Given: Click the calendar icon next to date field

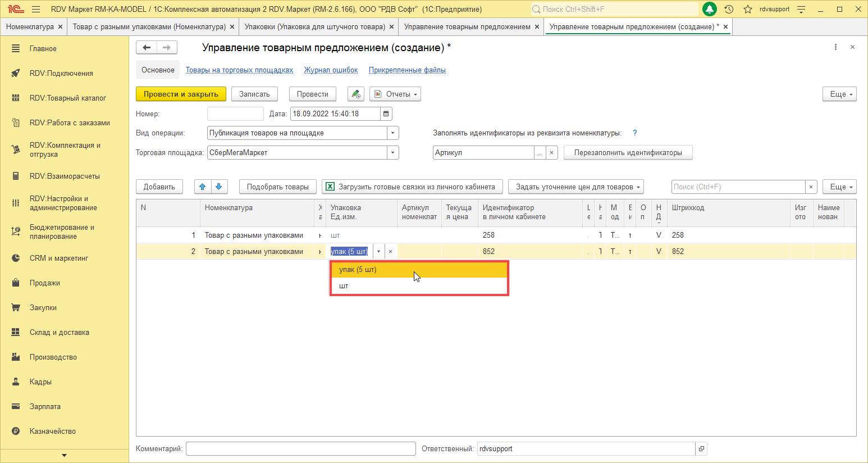Looking at the screenshot, I should click(x=386, y=114).
